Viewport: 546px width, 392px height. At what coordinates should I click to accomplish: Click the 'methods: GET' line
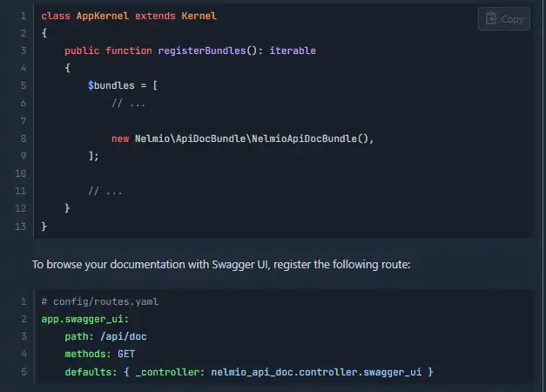99,354
